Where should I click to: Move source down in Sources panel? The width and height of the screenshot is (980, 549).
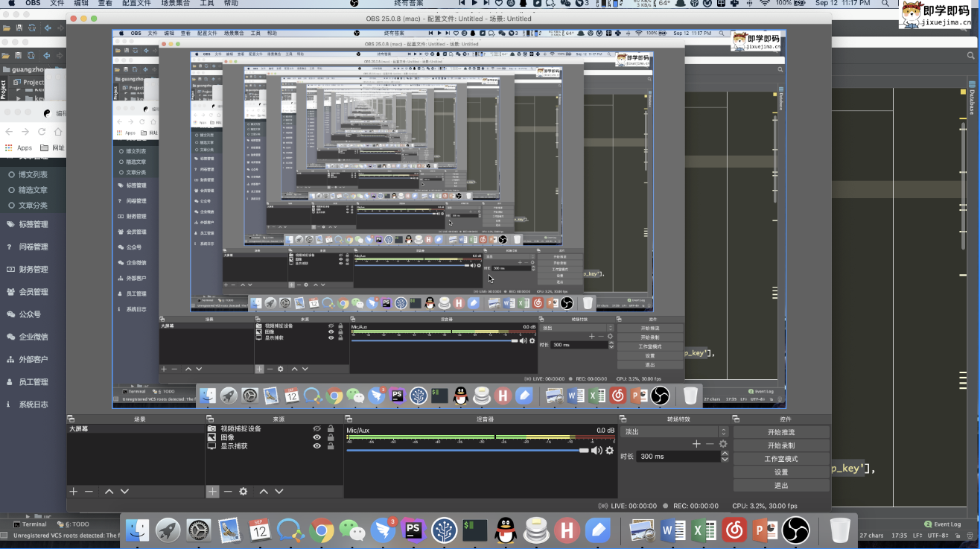coord(279,492)
